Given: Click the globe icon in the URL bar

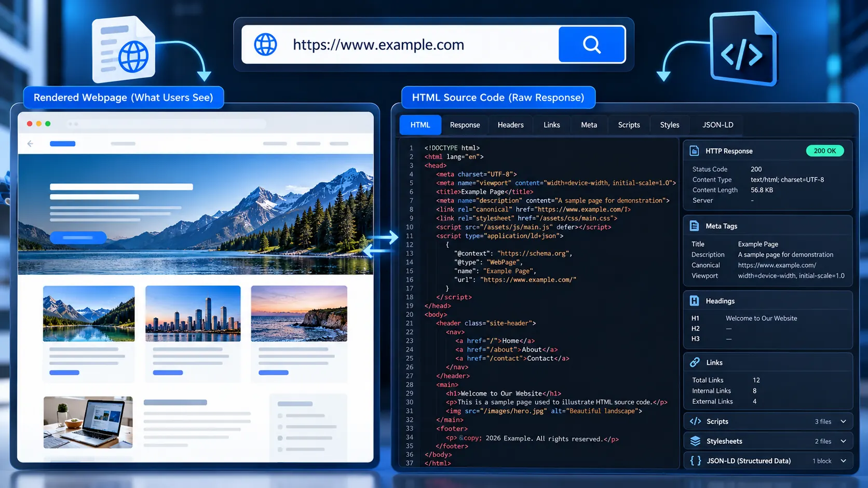Looking at the screenshot, I should [x=265, y=45].
